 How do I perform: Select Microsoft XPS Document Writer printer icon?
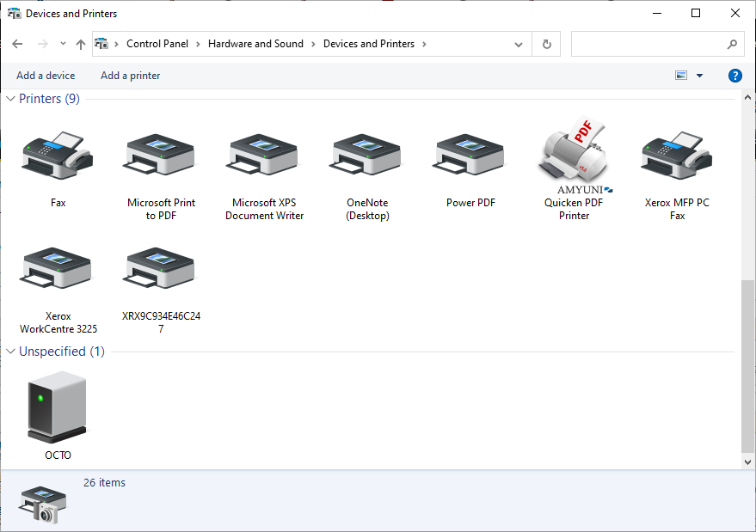(x=264, y=155)
